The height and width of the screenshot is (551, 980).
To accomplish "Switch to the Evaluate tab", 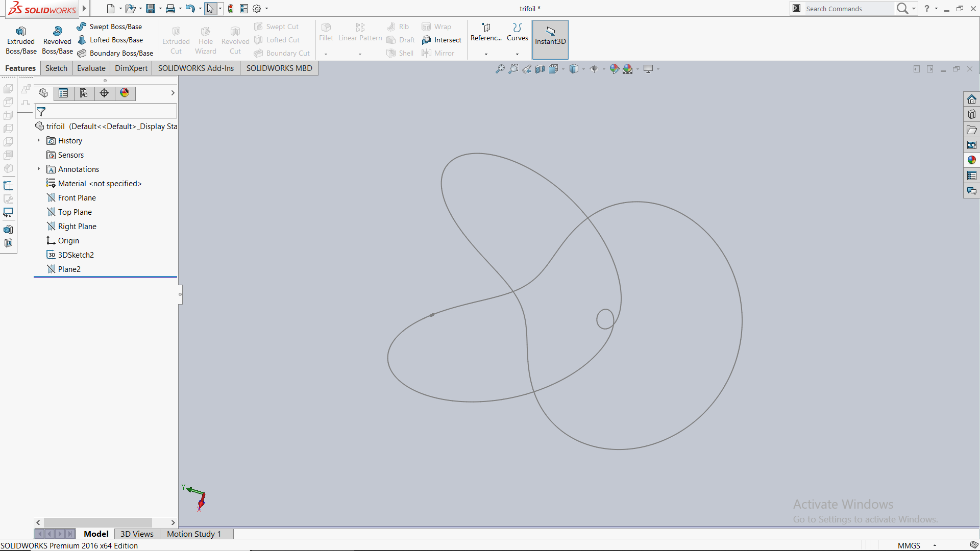I will pos(91,68).
